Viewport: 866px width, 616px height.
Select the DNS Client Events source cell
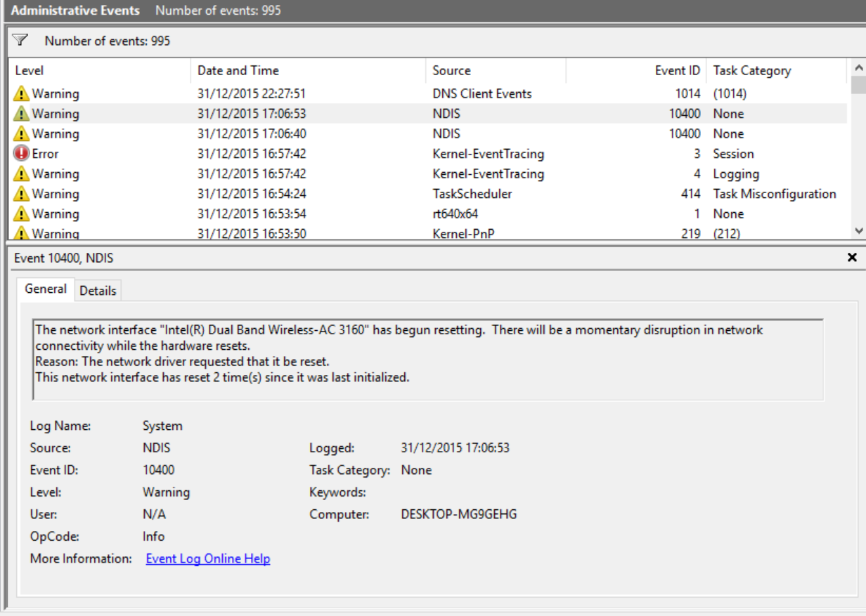point(482,93)
